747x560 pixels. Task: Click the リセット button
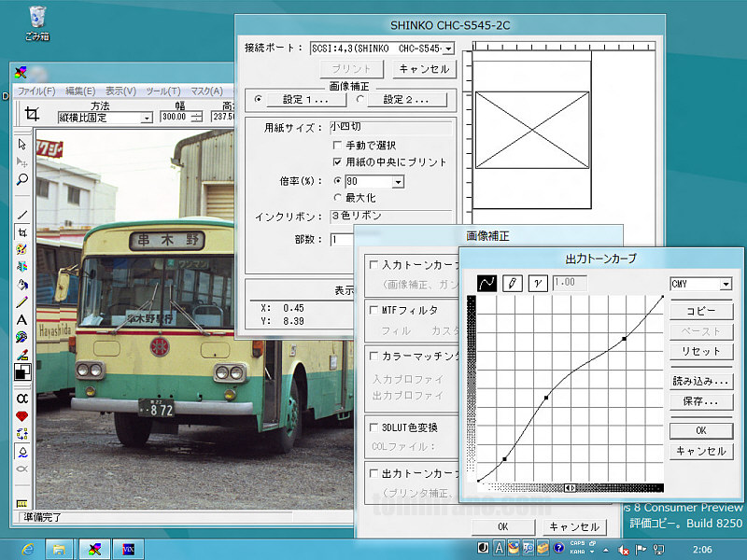point(700,352)
